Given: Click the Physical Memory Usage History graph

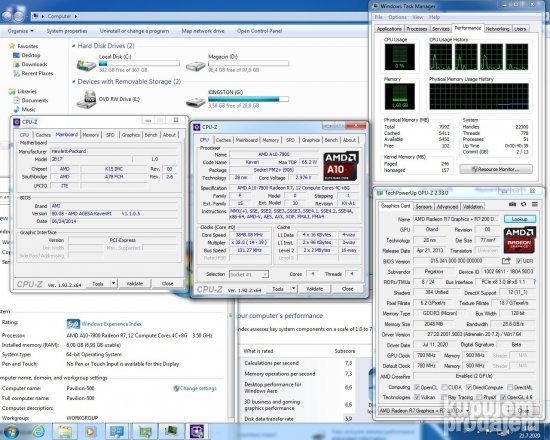Looking at the screenshot, I should [x=479, y=96].
